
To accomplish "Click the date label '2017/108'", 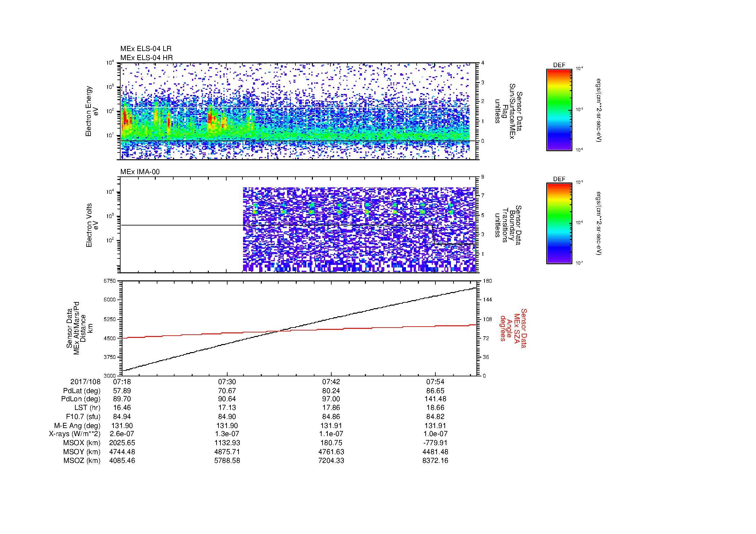I will (x=85, y=382).
